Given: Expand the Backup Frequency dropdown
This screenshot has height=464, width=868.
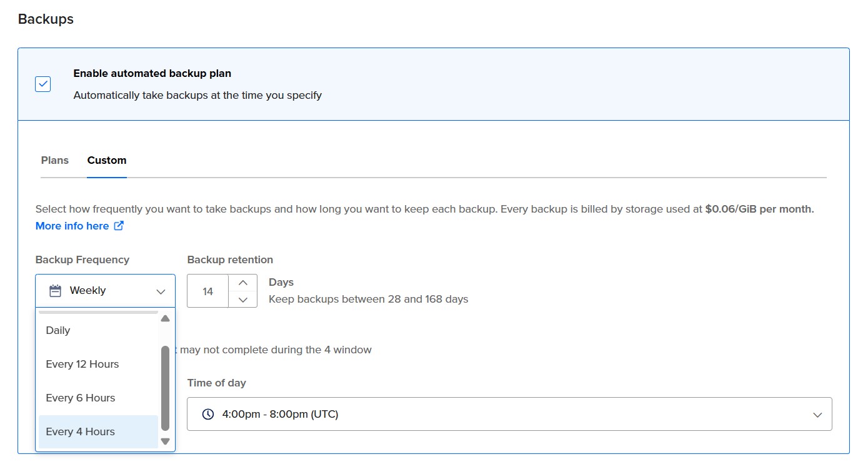Looking at the screenshot, I should 104,290.
